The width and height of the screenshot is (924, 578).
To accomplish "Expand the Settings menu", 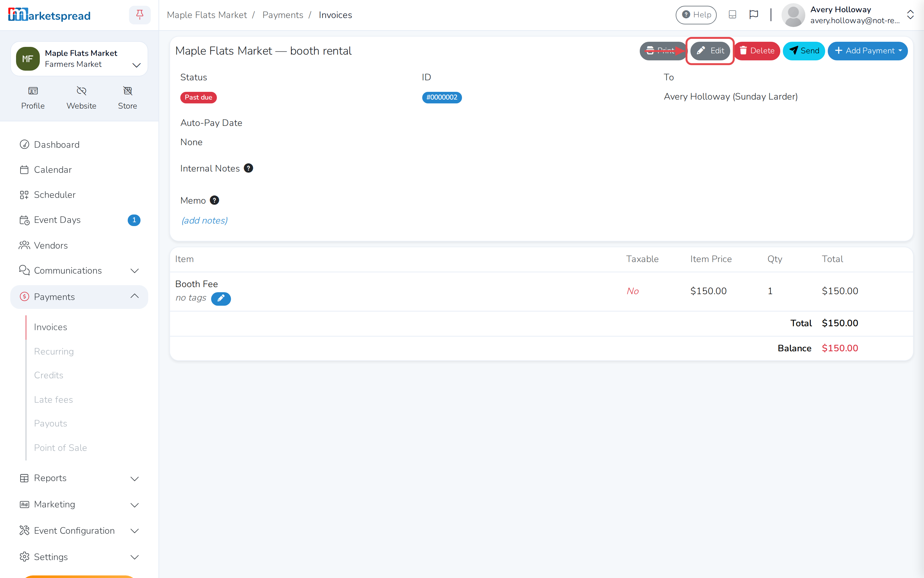I will 79,557.
